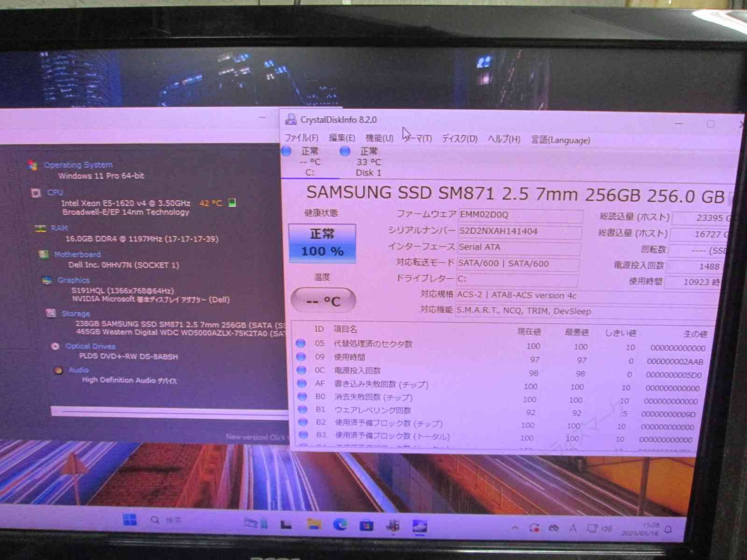Switch to Speccy taskbar icon
Viewport: 747px width, 560px height.
pos(393,526)
